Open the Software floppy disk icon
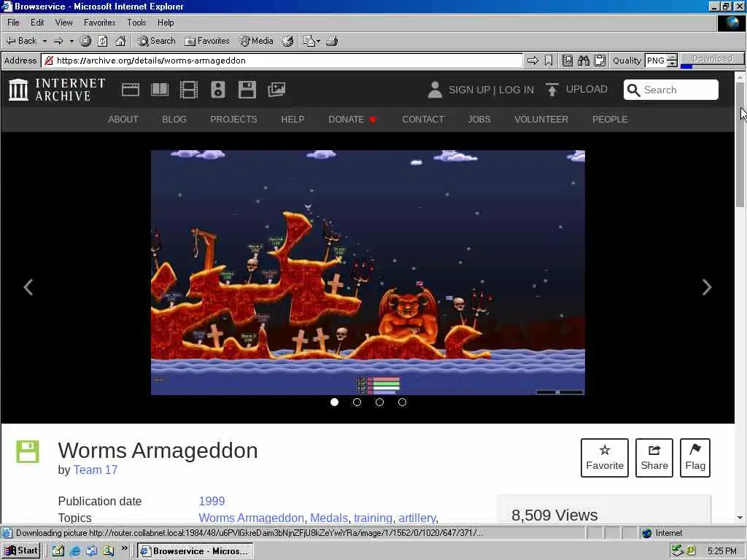The width and height of the screenshot is (747, 560). point(247,90)
